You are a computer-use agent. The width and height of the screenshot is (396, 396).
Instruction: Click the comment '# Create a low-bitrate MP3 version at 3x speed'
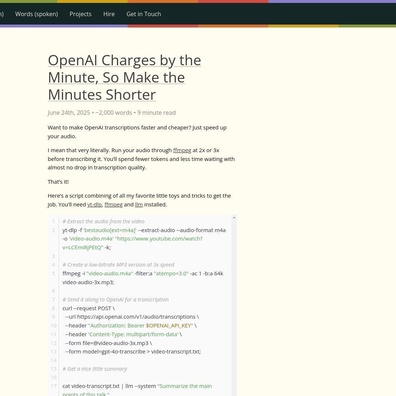pyautogui.click(x=118, y=265)
